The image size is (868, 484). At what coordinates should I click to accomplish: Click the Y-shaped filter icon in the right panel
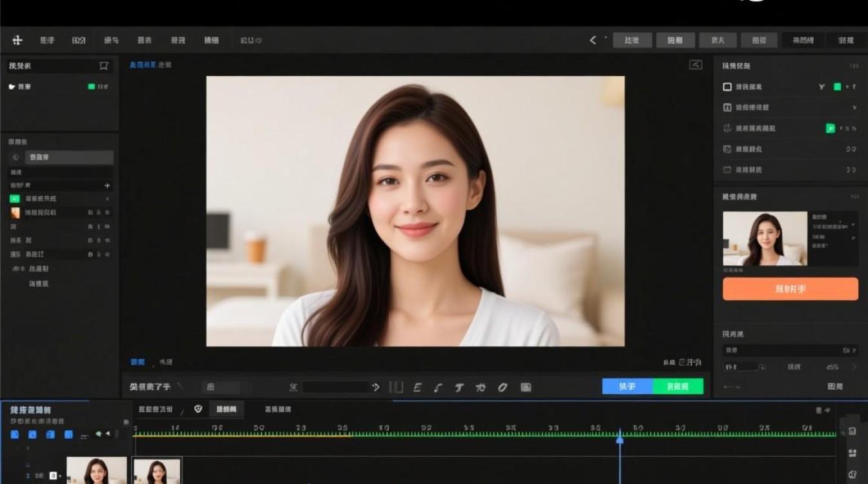822,86
